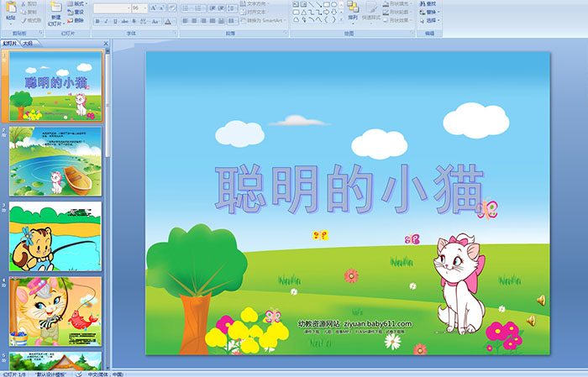
Task: Click the New Slide icon
Action: pos(56,7)
